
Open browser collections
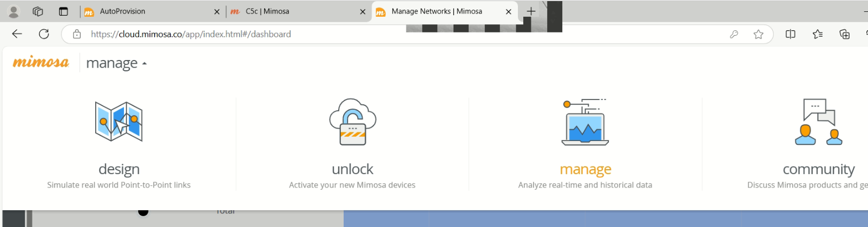[x=845, y=34]
